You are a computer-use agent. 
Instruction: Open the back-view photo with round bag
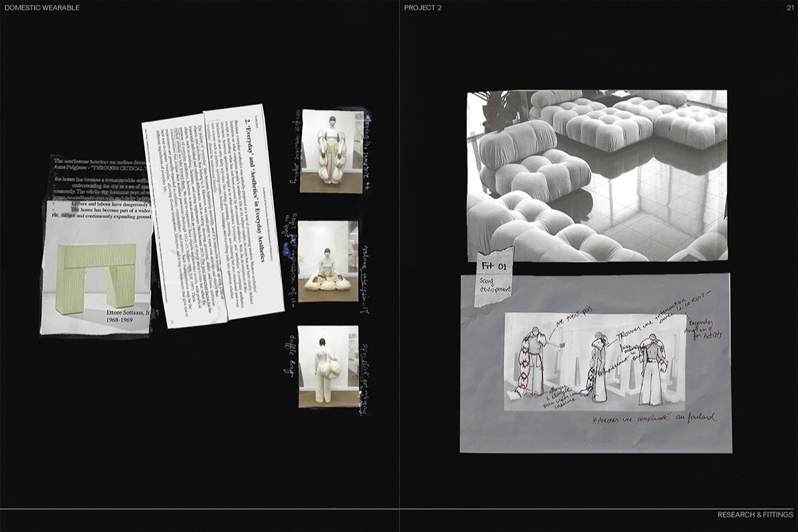pyautogui.click(x=328, y=366)
